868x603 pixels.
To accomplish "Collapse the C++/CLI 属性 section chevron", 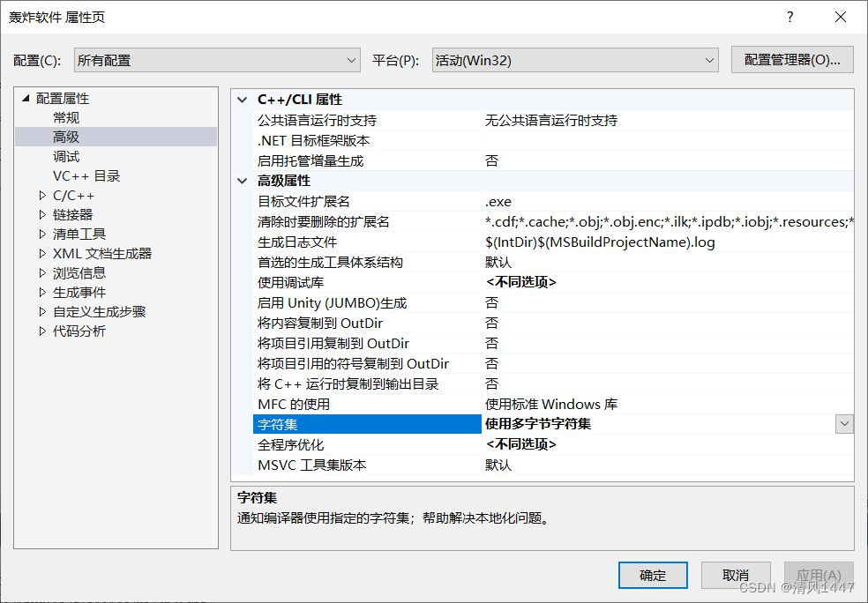I will [242, 100].
